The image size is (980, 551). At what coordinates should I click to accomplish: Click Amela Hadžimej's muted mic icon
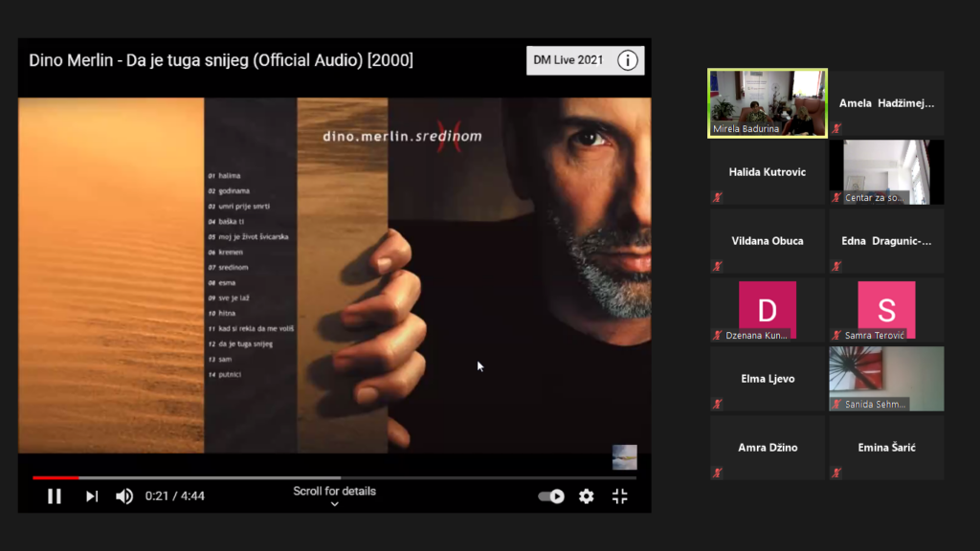click(836, 128)
